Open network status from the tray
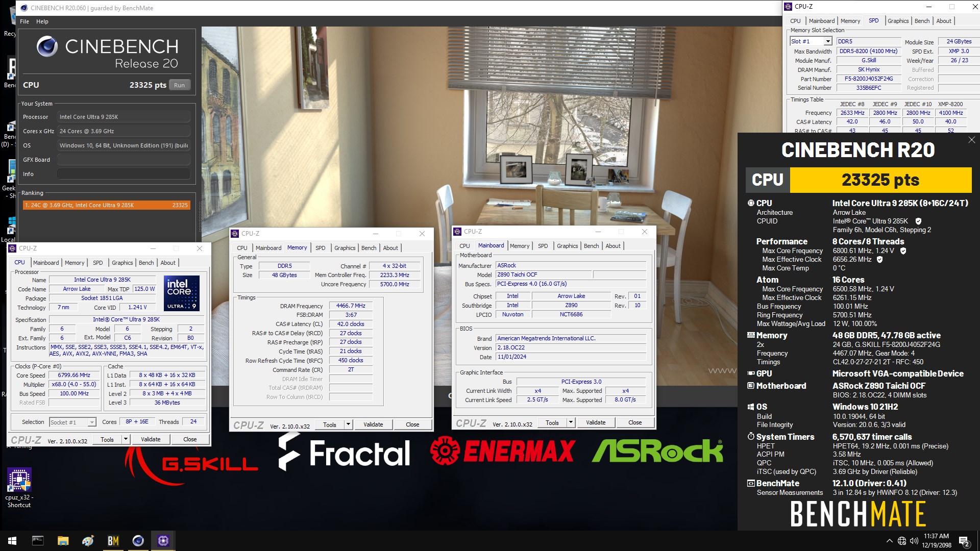 902,541
